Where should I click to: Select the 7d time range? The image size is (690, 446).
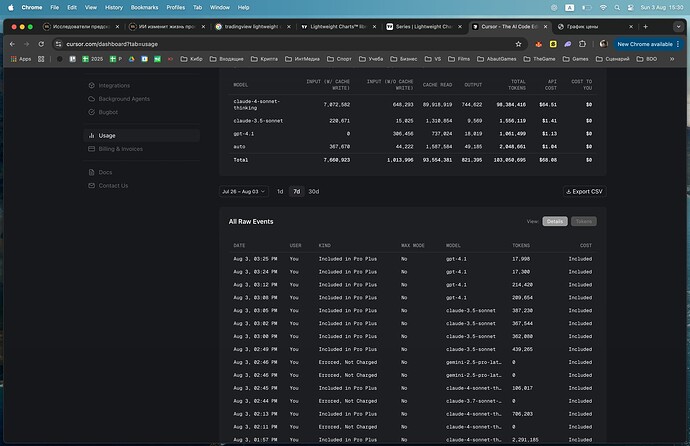pyautogui.click(x=297, y=191)
